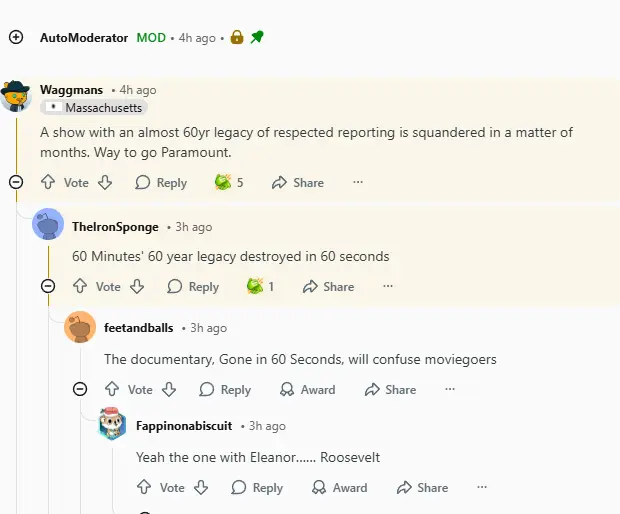Collapse TheIronSponge's comment thread
Screen dimensions: 620x514
click(x=48, y=286)
